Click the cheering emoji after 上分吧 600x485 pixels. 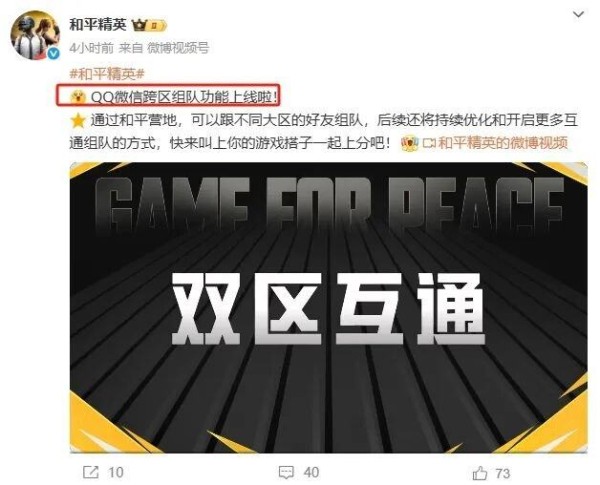point(409,144)
